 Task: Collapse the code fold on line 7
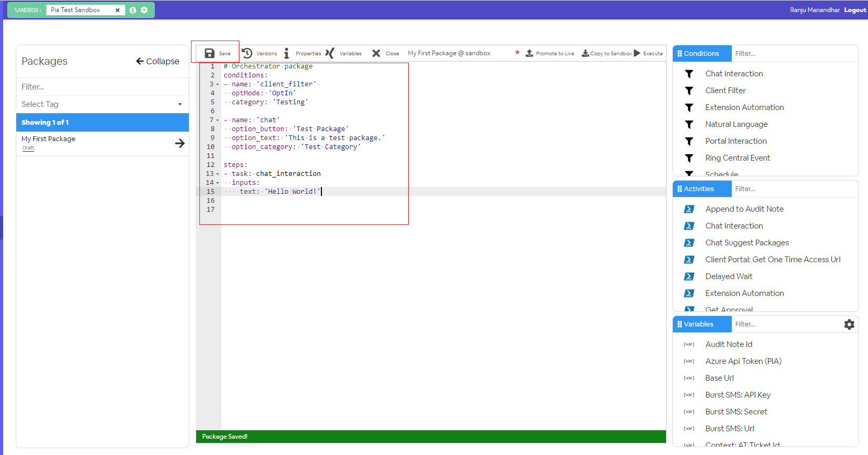tap(217, 120)
